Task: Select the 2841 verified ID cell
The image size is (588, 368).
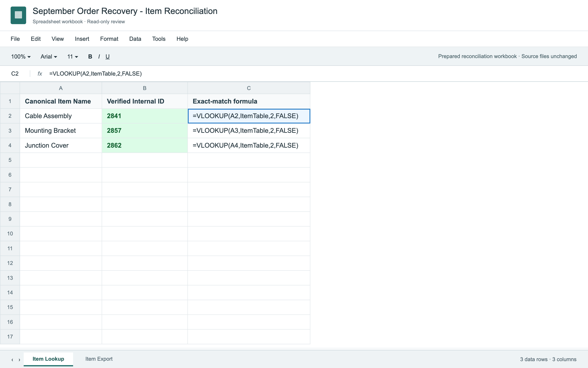Action: coord(145,116)
